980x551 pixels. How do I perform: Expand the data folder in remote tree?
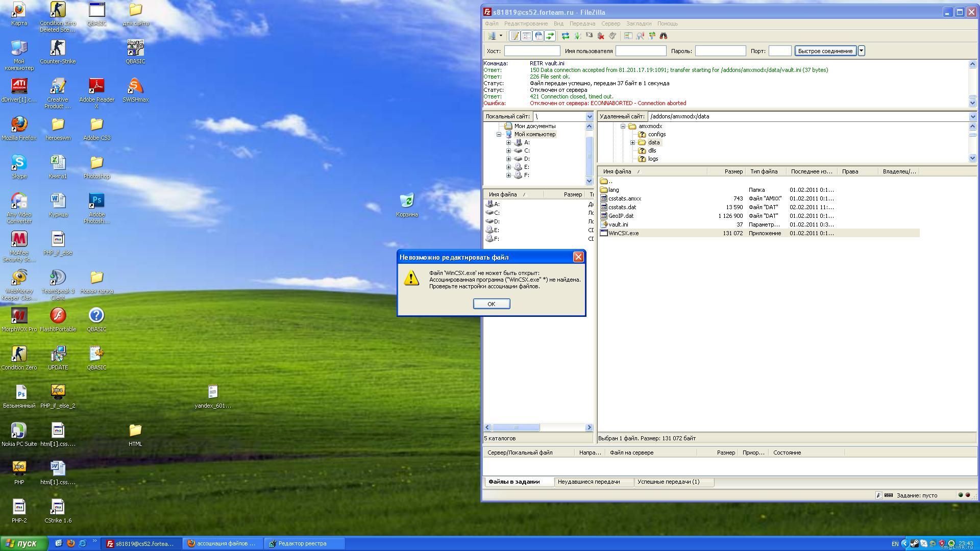tap(632, 142)
